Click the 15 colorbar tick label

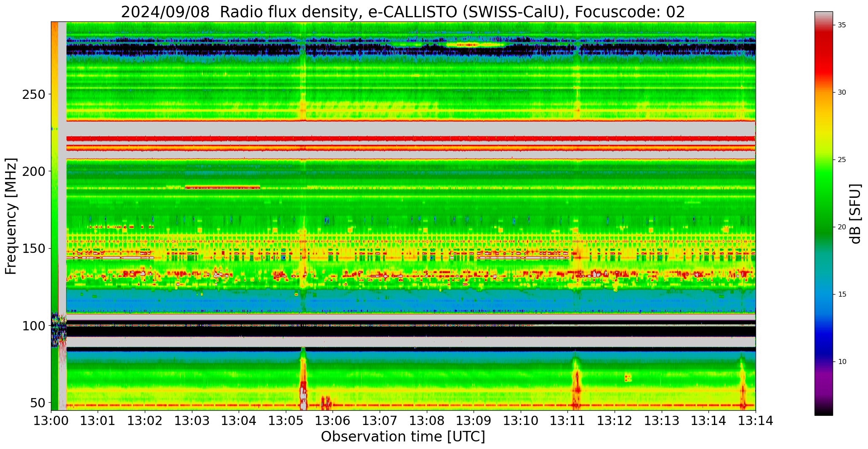(842, 294)
